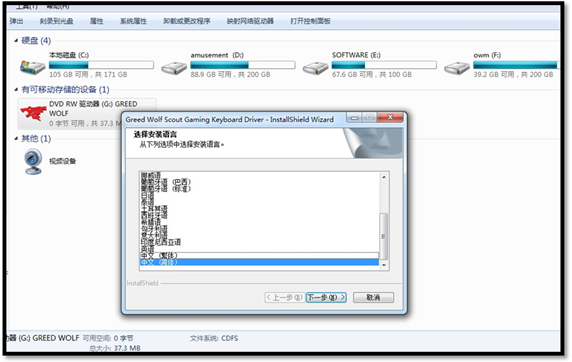572x362 pixels.
Task: Click the DVD RW 驱动器 (G:) GREED WOLF label
Action: (93, 109)
